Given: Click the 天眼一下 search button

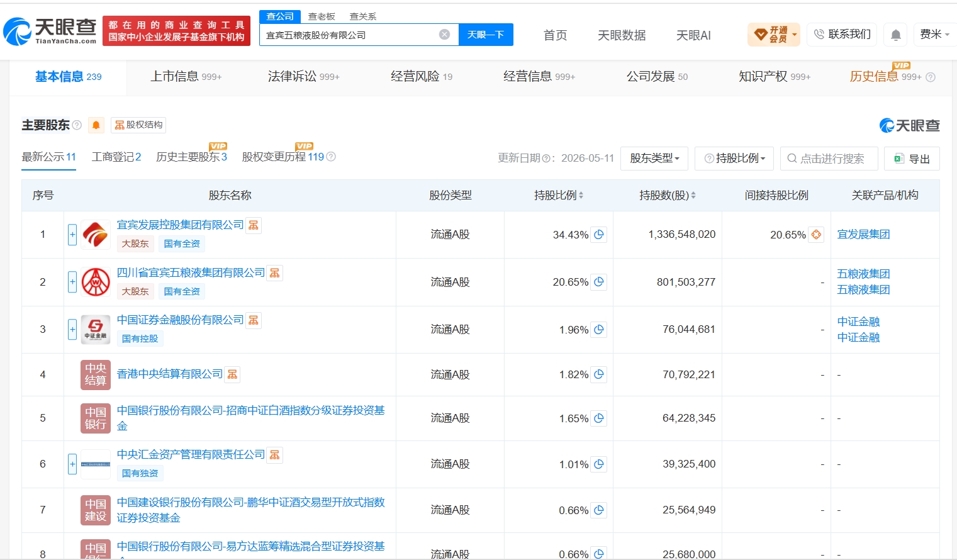Looking at the screenshot, I should click(486, 35).
